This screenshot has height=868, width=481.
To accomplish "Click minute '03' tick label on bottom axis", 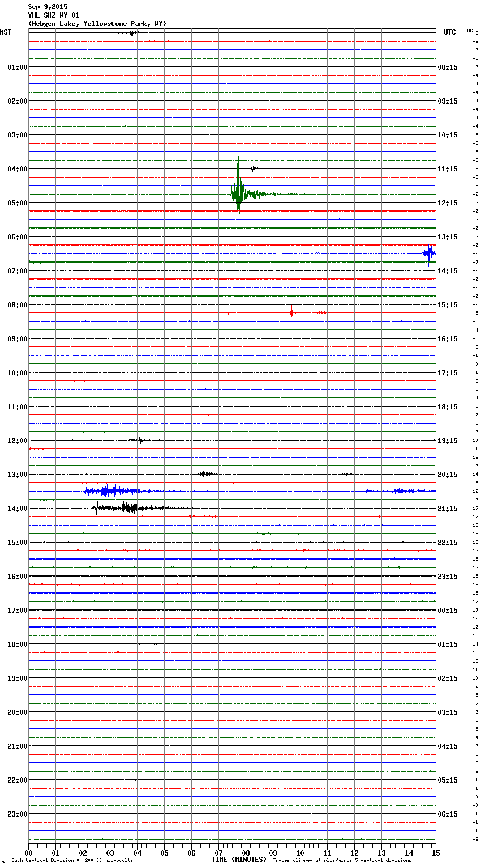I will pos(110,853).
